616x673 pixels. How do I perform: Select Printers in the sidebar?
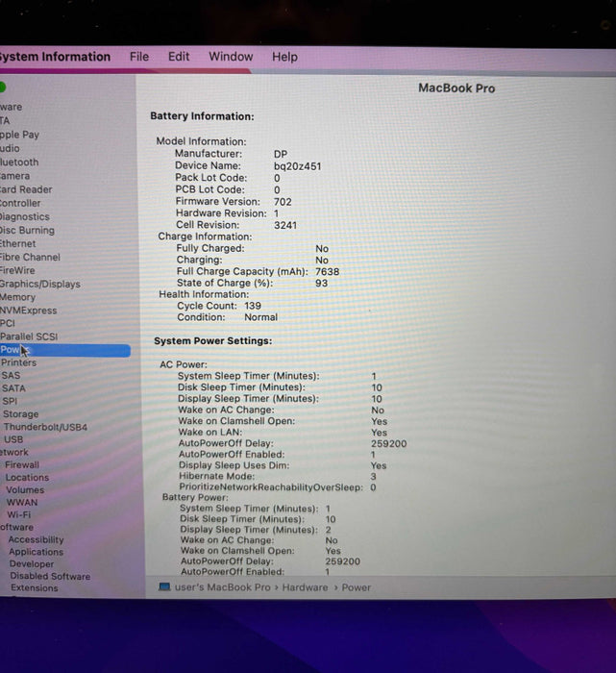click(19, 362)
